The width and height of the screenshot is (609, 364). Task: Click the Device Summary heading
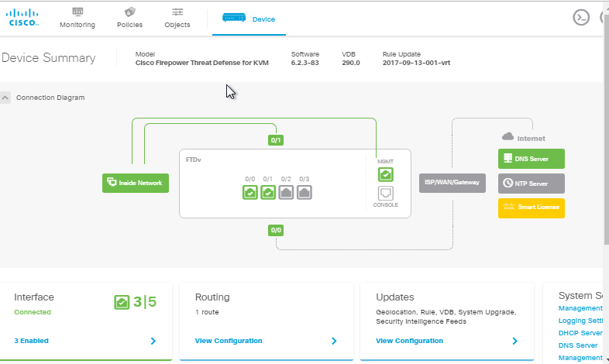click(x=49, y=58)
